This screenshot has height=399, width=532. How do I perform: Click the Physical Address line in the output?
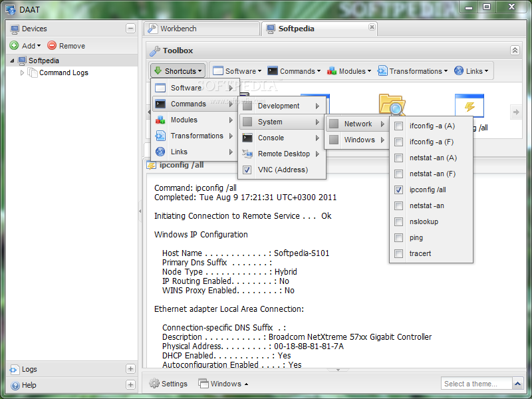pyautogui.click(x=253, y=346)
